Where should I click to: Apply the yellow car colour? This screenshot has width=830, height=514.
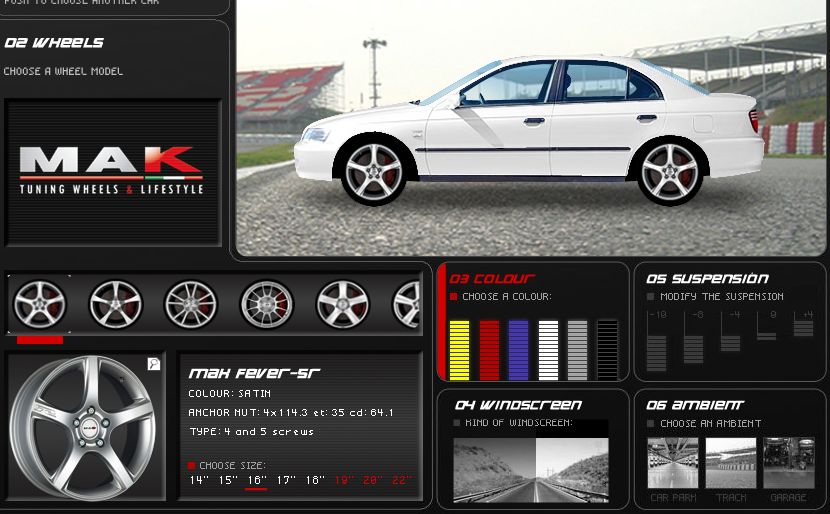click(459, 350)
